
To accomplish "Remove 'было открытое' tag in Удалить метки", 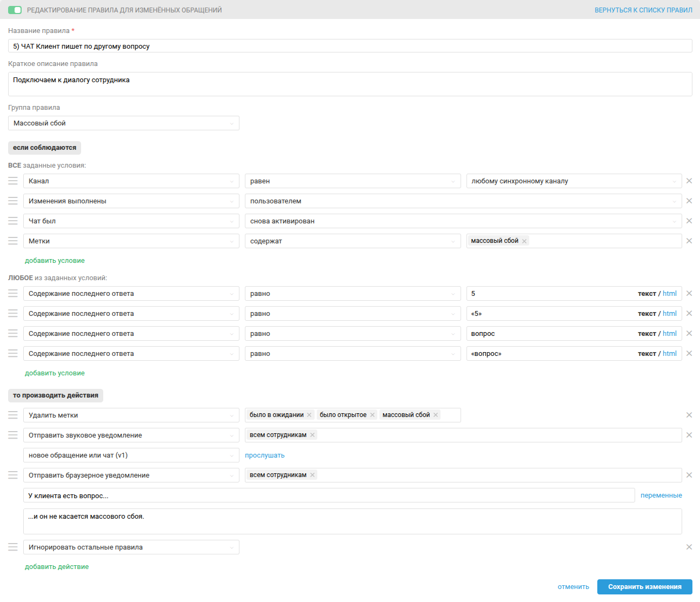I will (372, 415).
